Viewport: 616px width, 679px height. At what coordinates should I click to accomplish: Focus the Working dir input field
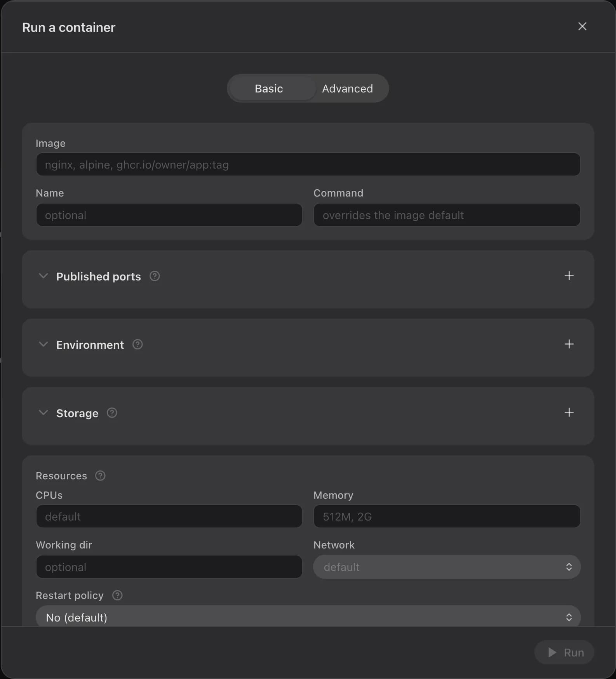coord(169,567)
